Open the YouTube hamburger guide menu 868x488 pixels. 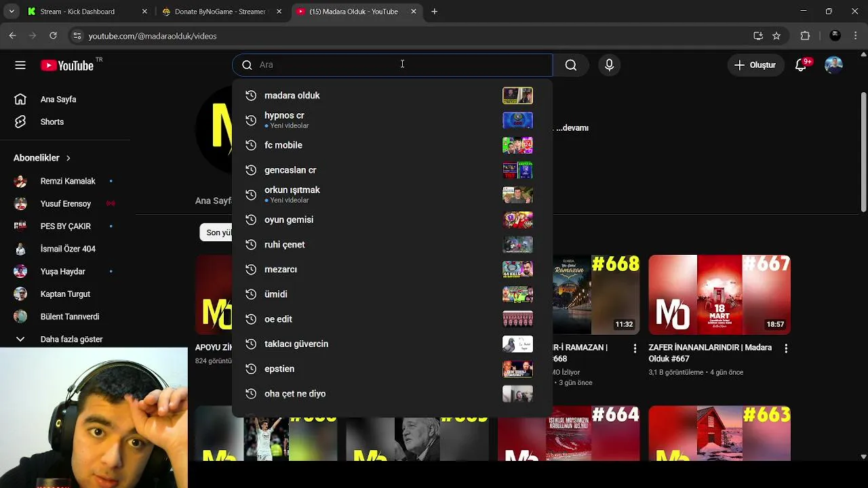[20, 65]
